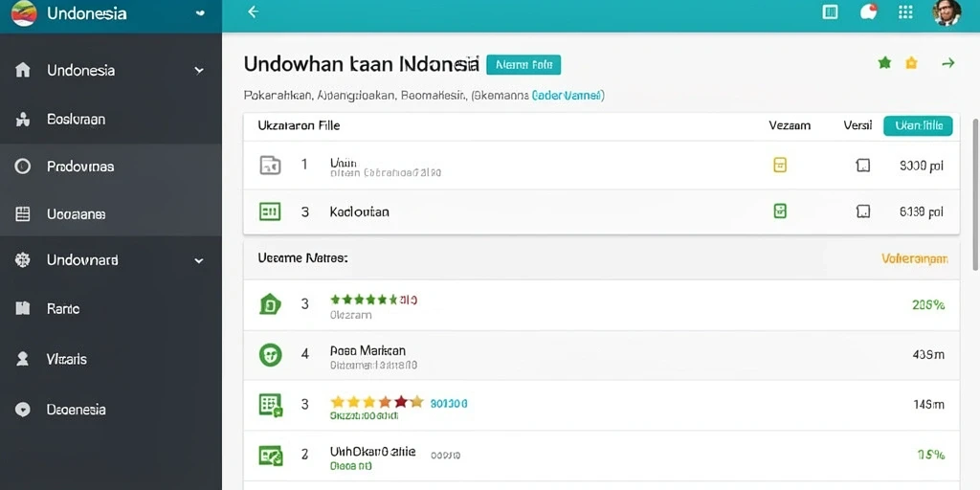980x490 pixels.
Task: Click the green forward arrow icon
Action: point(948,63)
